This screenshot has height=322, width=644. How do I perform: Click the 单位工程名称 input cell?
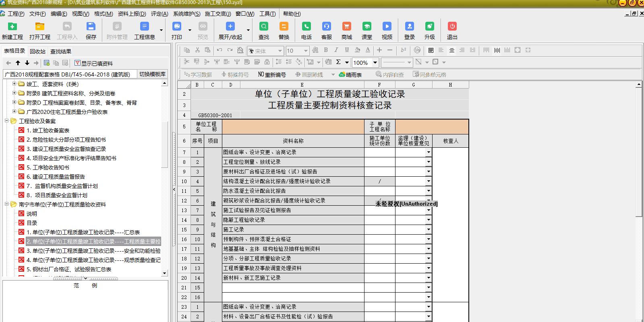coord(293,126)
